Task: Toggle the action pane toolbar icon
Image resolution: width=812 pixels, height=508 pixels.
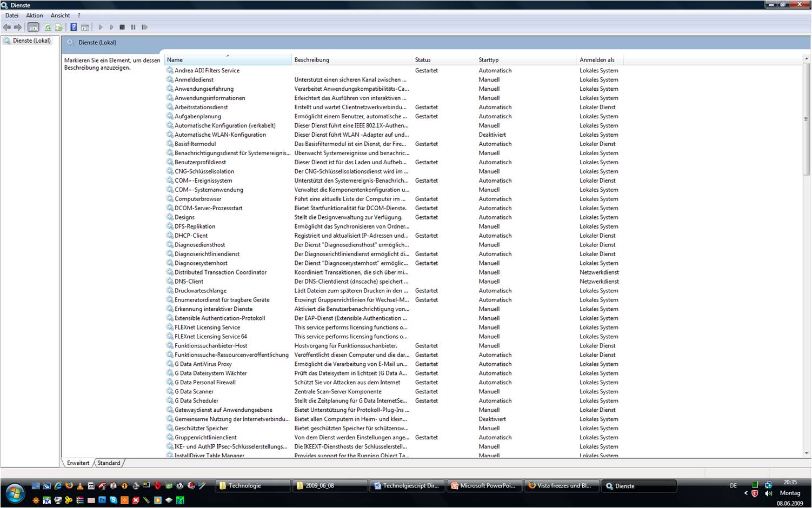Action: 85,27
